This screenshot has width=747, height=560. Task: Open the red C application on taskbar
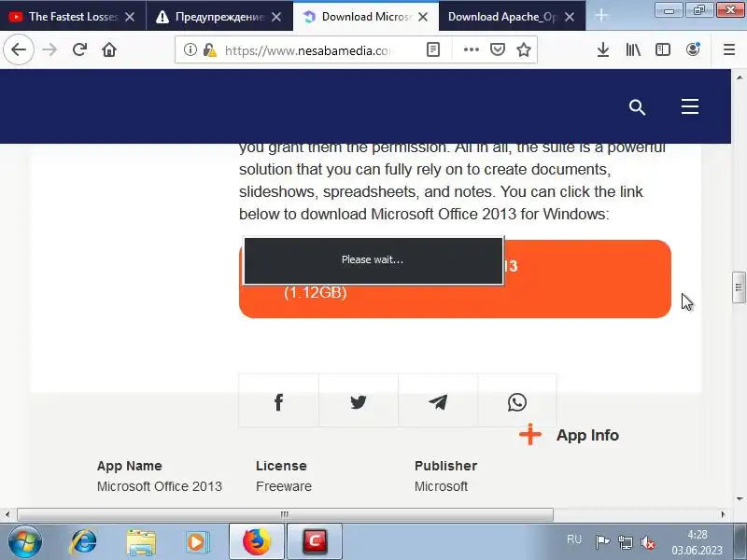click(315, 542)
